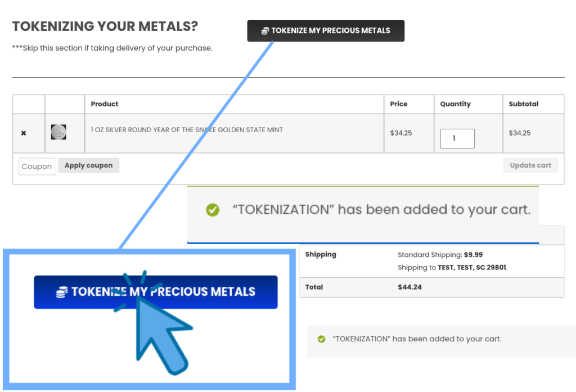Click the Total amount $44.24

coord(409,287)
